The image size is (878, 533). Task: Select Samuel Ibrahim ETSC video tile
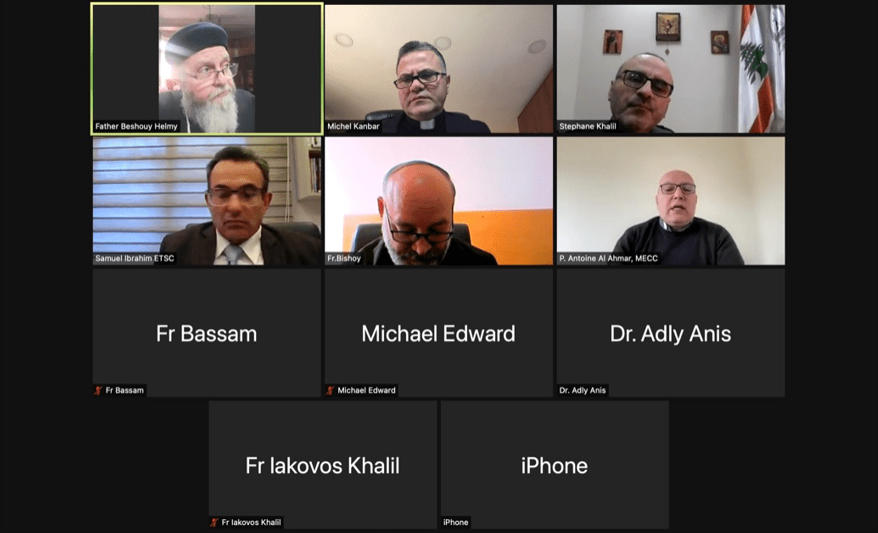pos(207,201)
